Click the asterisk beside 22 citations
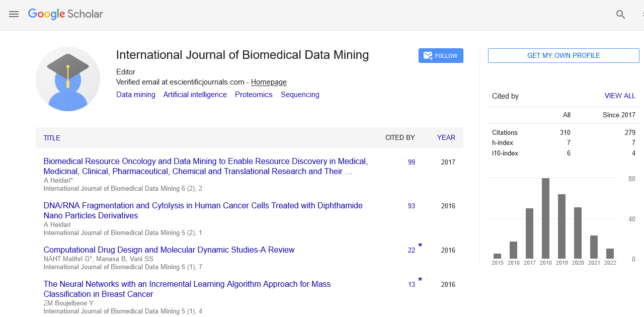Viewport: 644px width, 317px height. [x=420, y=246]
